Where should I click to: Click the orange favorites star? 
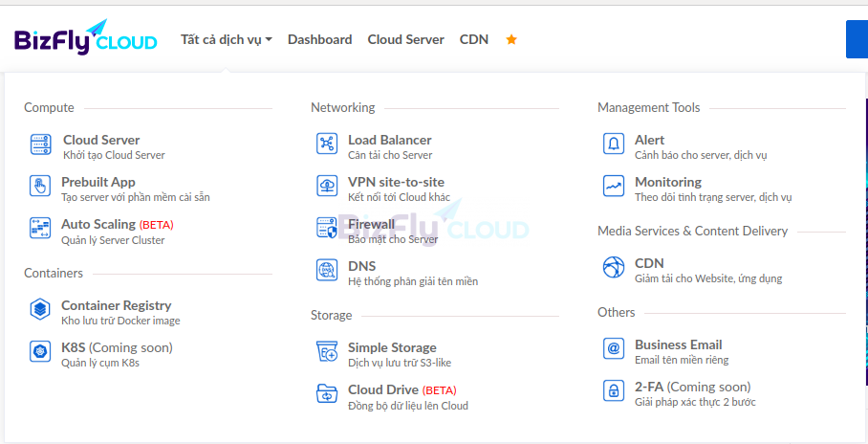[511, 39]
